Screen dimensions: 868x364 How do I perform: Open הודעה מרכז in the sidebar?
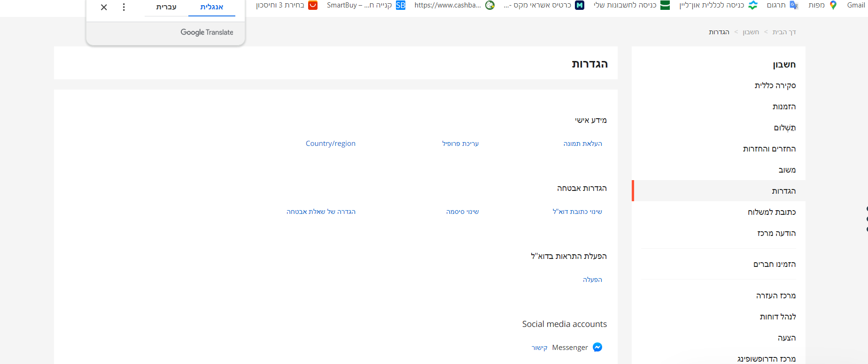[776, 233]
